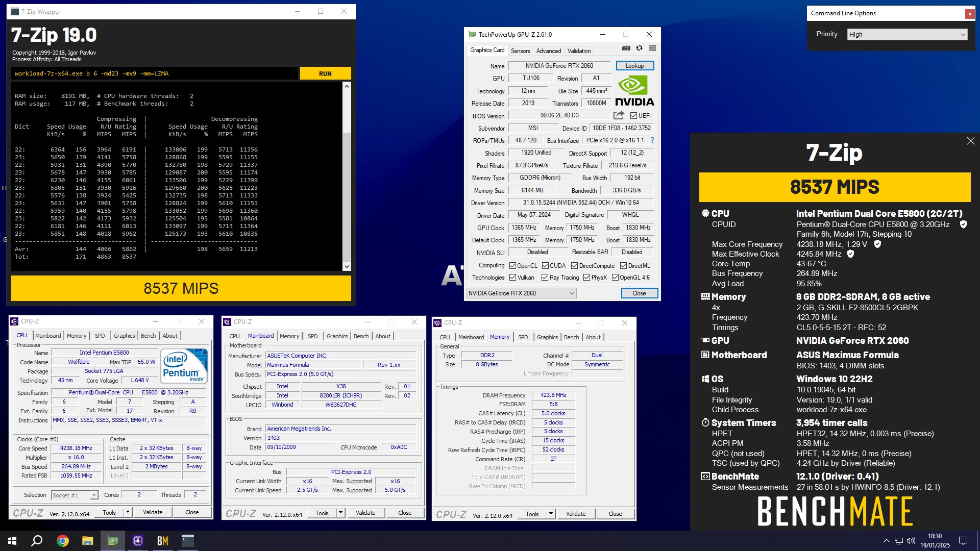980x551 pixels.
Task: Open Tools dropdown arrow in CPU tab window
Action: [x=128, y=512]
